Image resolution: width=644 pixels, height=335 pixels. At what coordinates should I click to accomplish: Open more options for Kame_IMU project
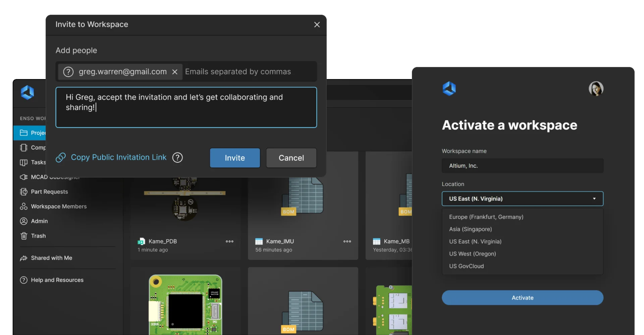click(347, 241)
